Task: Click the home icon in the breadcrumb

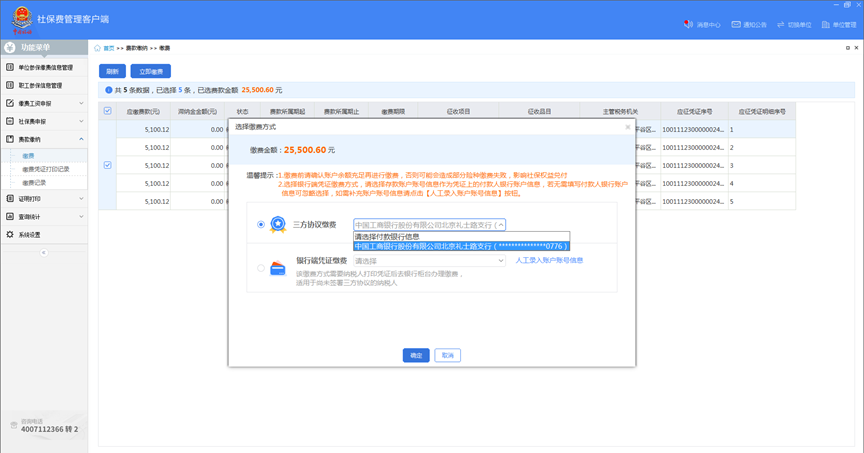Action: [x=98, y=48]
